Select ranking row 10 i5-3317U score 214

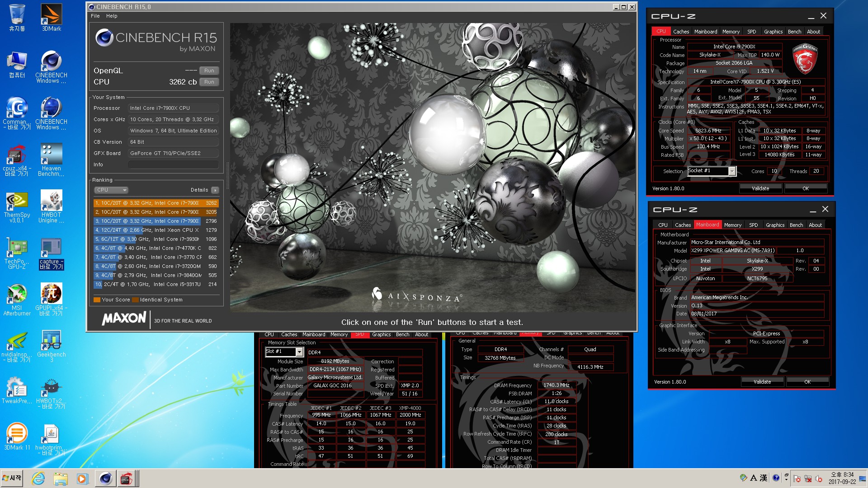[156, 284]
